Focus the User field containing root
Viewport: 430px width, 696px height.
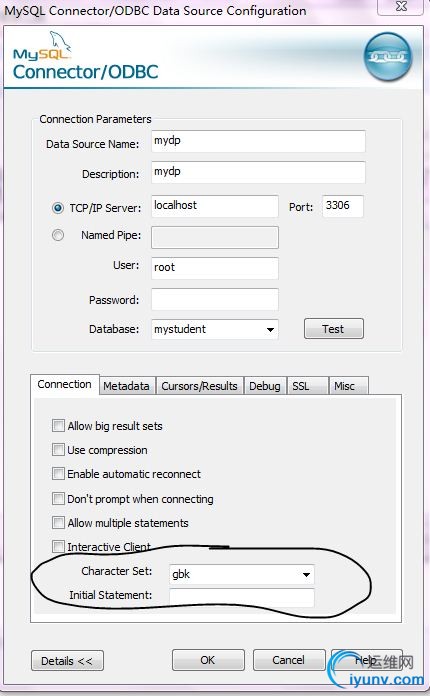coord(215,268)
